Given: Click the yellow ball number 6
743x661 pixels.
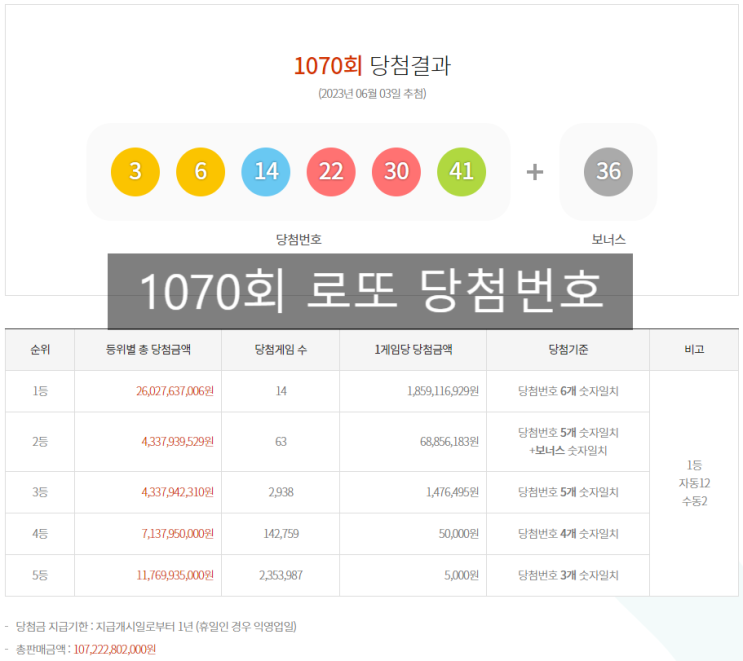Looking at the screenshot, I should [x=200, y=172].
